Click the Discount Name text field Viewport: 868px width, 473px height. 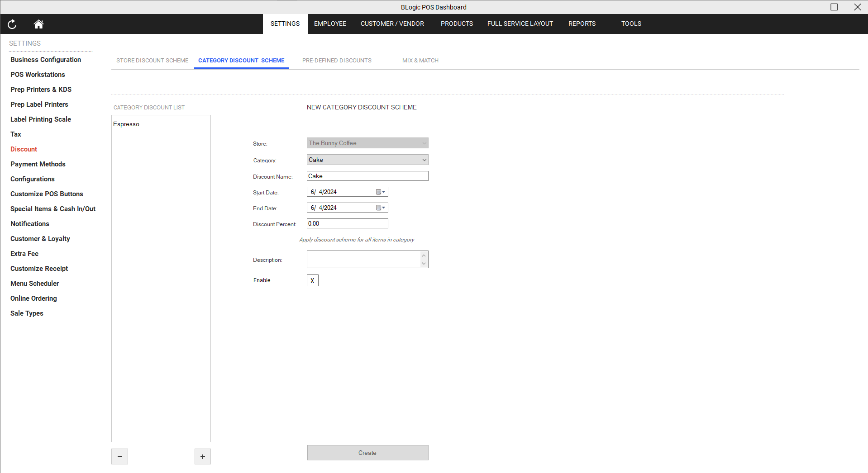[367, 176]
